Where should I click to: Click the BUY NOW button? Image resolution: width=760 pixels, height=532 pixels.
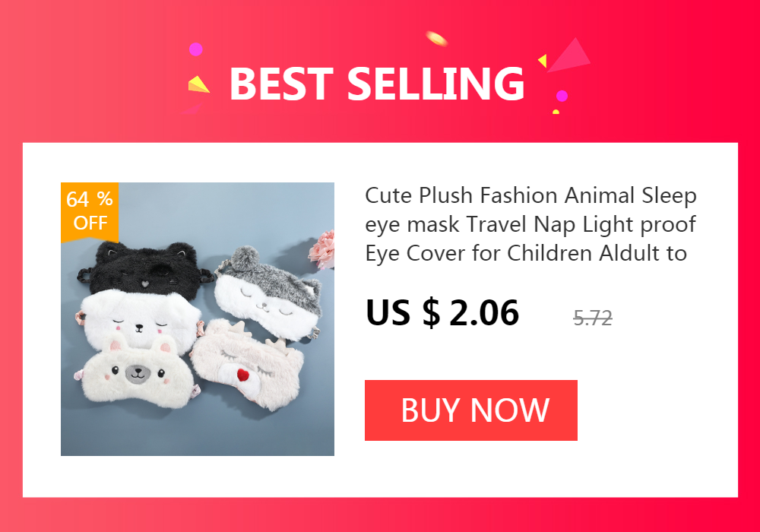click(470, 410)
